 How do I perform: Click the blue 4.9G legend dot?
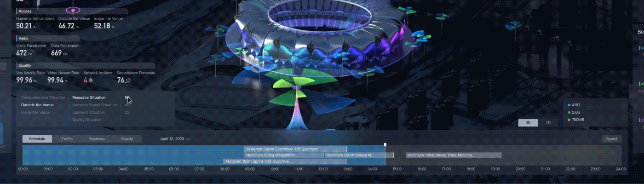(569, 105)
